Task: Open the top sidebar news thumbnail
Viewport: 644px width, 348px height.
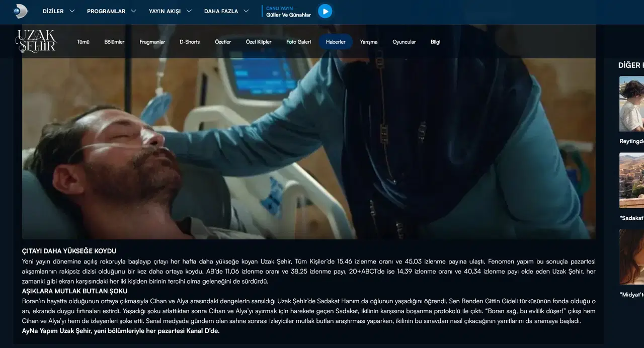Action: 631,104
